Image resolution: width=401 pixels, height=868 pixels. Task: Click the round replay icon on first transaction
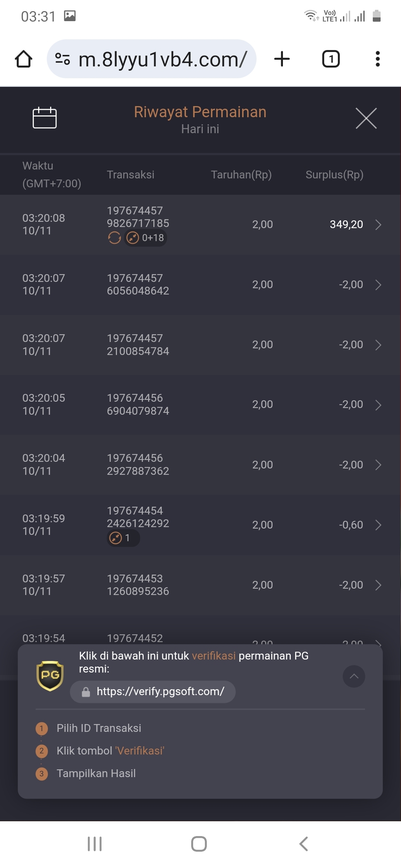(114, 238)
